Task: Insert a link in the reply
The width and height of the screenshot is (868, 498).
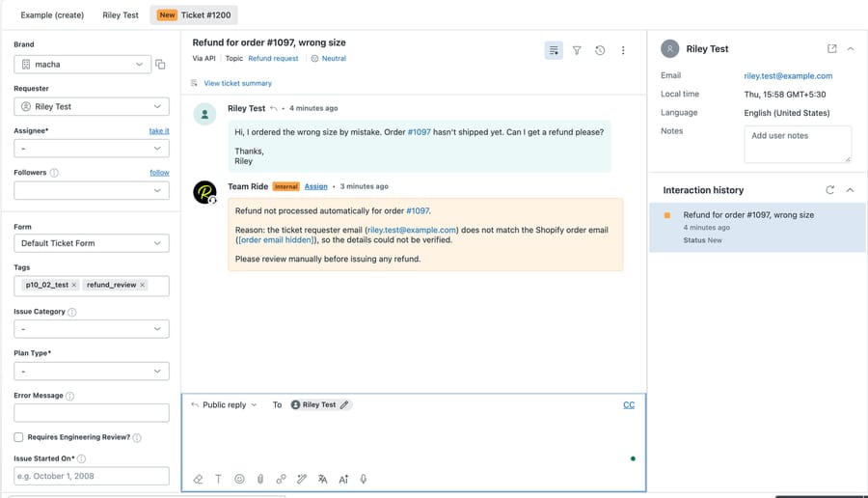Action: tap(282, 479)
